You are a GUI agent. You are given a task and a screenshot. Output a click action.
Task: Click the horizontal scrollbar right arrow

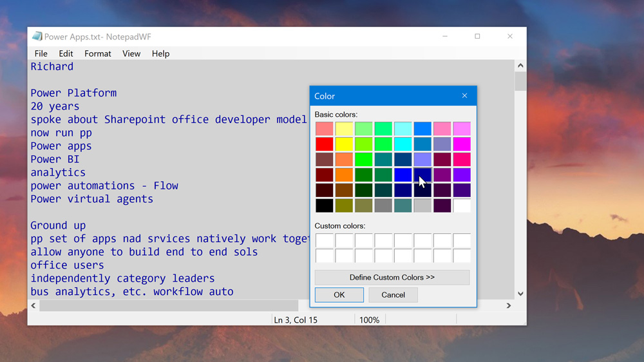[509, 306]
